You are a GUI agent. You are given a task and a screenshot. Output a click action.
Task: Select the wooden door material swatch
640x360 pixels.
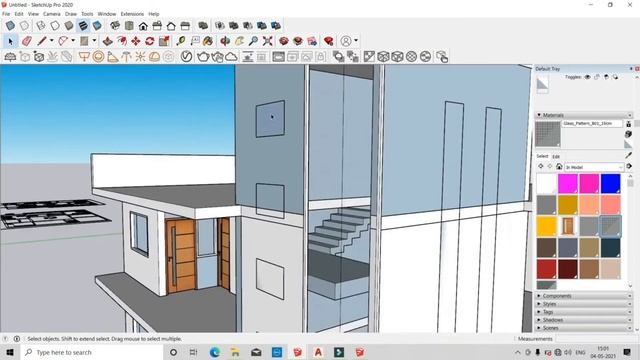point(568,226)
